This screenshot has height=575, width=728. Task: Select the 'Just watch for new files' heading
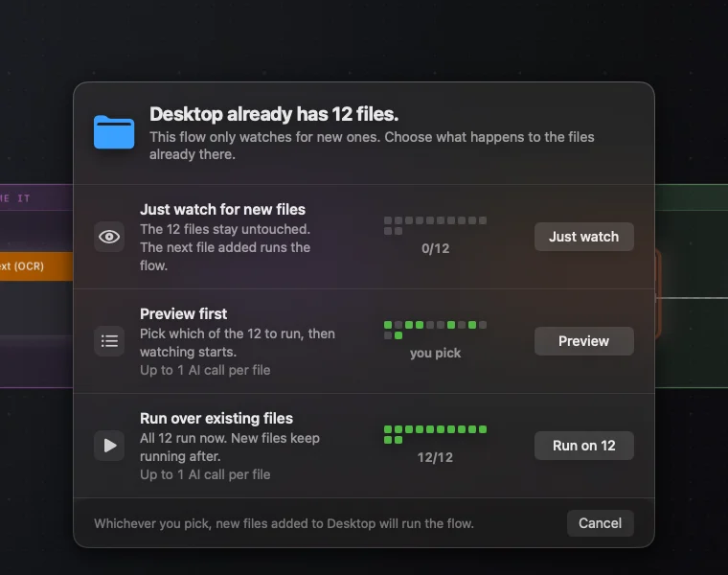(x=223, y=210)
